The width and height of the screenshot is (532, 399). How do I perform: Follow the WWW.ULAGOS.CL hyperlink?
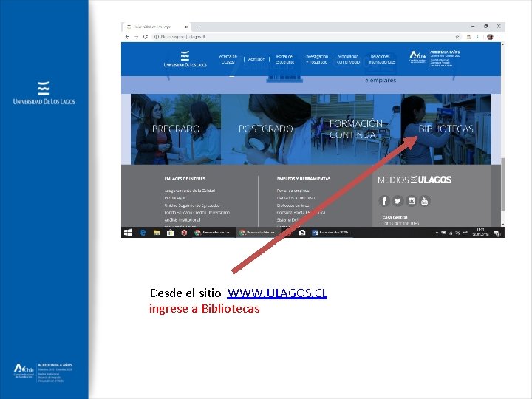[x=277, y=293]
